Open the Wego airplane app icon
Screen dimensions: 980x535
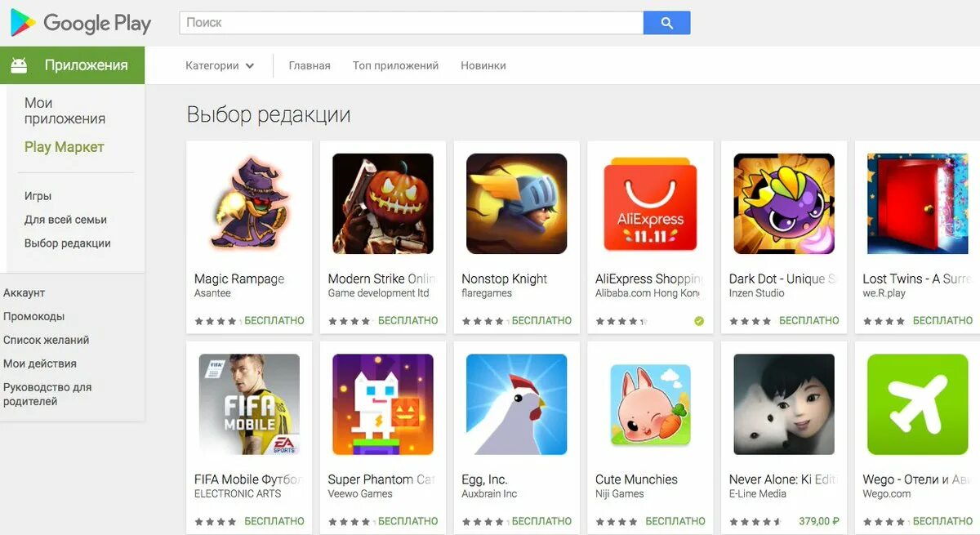(x=917, y=404)
